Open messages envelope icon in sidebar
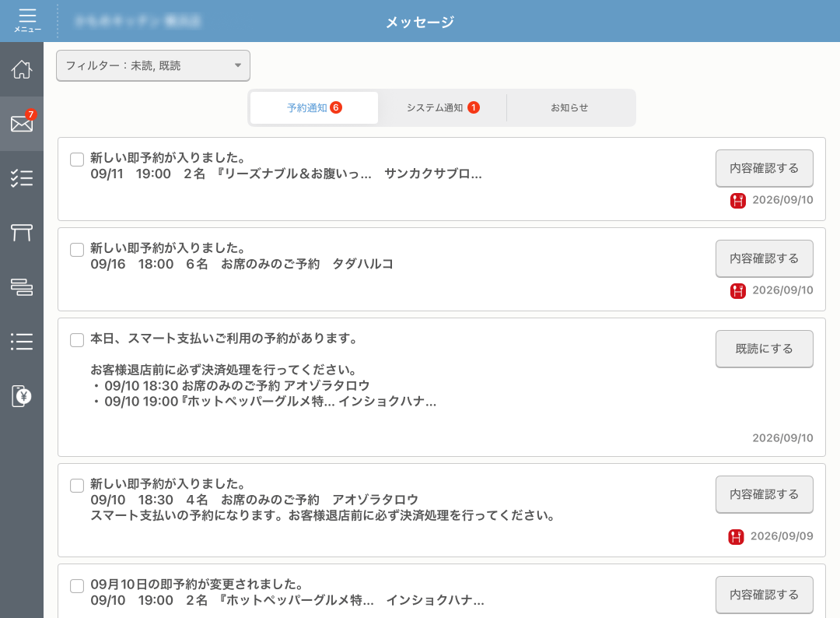Image resolution: width=840 pixels, height=618 pixels. click(x=22, y=125)
